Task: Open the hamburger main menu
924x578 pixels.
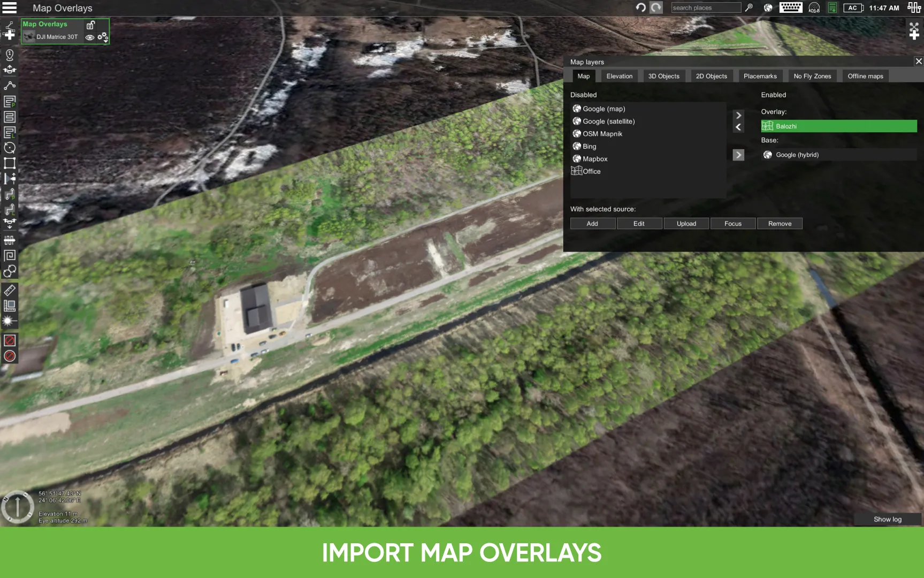Action: (x=10, y=7)
